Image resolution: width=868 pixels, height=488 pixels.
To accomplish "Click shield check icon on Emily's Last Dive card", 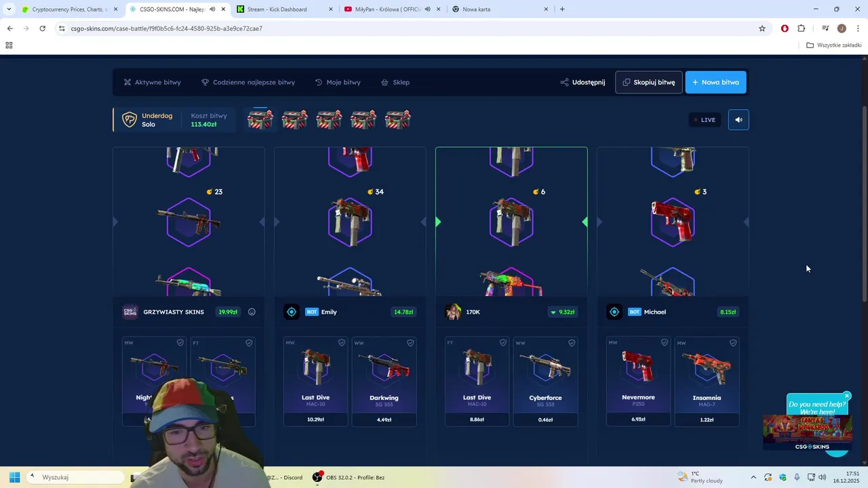I will pos(341,343).
